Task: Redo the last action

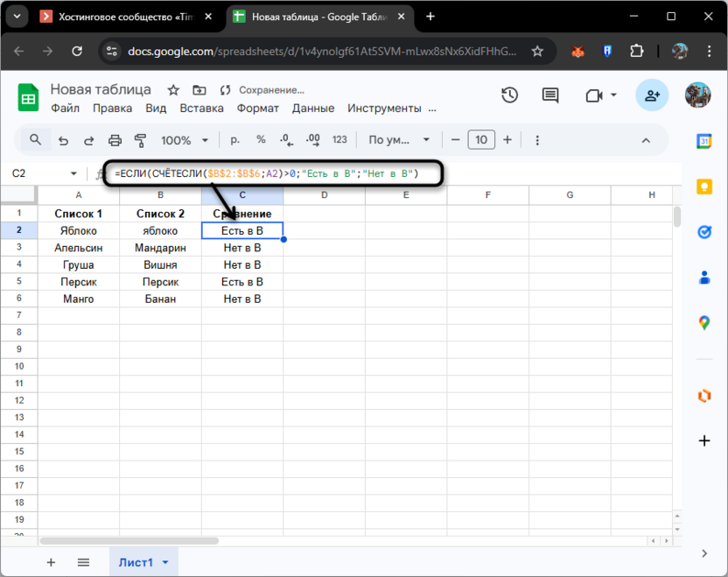Action: (x=88, y=140)
